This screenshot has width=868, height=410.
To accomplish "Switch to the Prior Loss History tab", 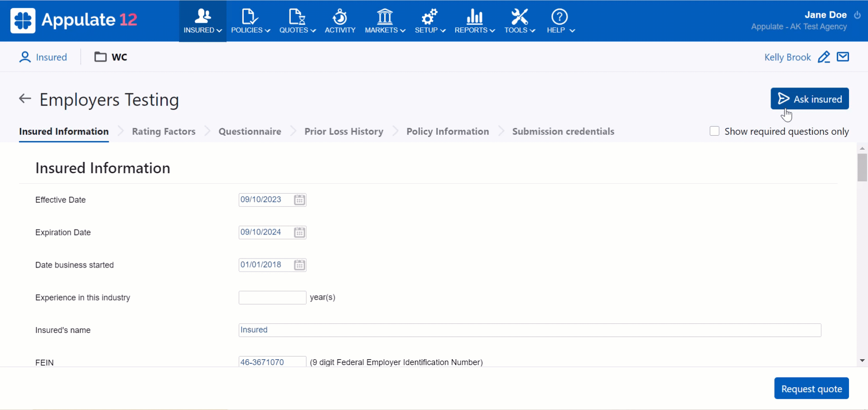I will click(x=344, y=132).
